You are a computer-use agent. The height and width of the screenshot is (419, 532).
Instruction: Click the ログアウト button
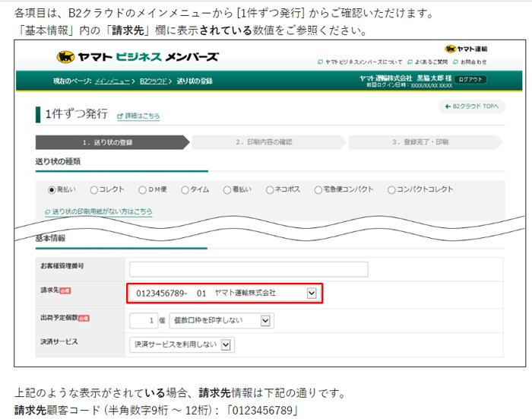(471, 79)
